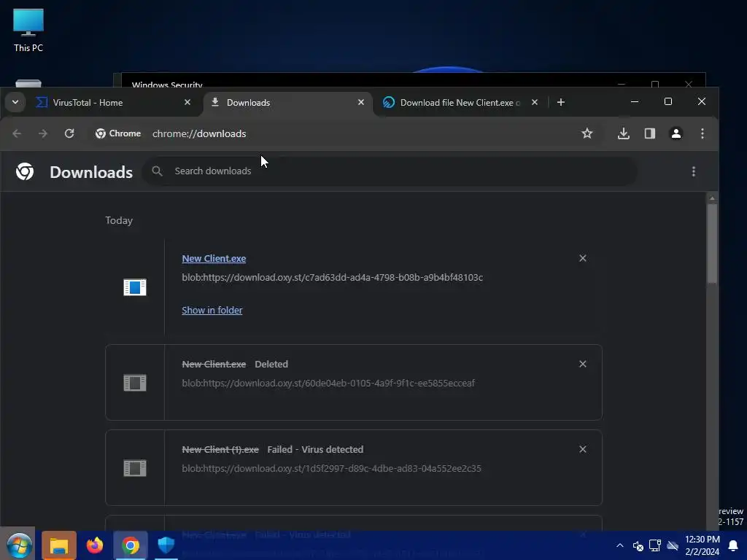The width and height of the screenshot is (747, 560).
Task: Click the browser forward arrow
Action: [x=43, y=134]
